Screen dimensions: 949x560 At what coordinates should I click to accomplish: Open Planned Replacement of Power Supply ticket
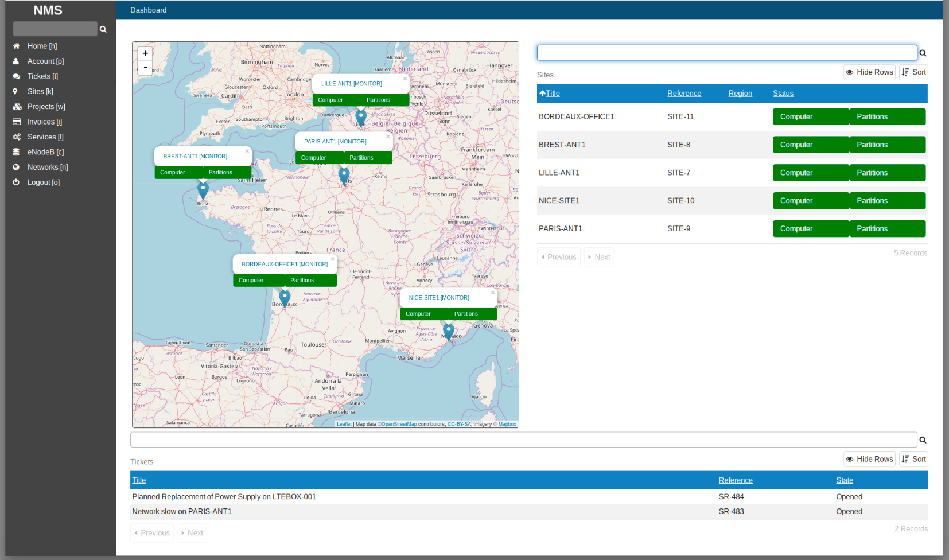tap(224, 497)
